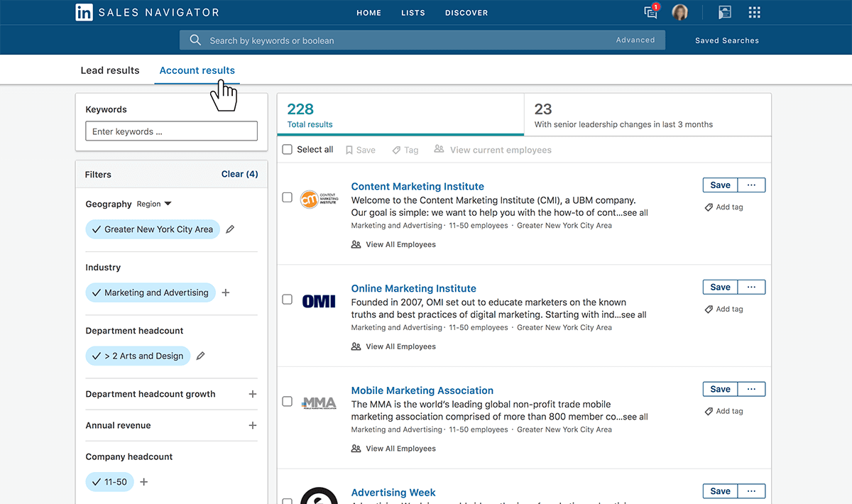The height and width of the screenshot is (504, 852).
Task: Open the LinkedIn Sales Navigator logo
Action: [x=147, y=12]
